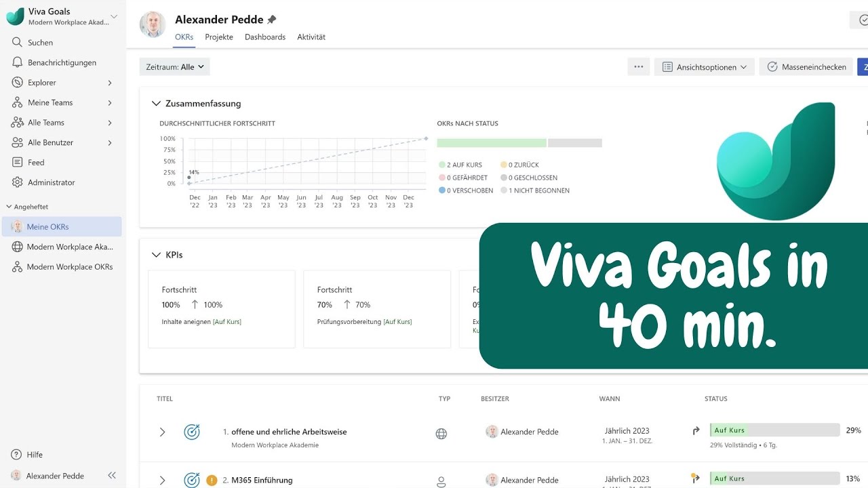The width and height of the screenshot is (868, 488).
Task: Collapse the Angeheftet section
Action: [9, 207]
